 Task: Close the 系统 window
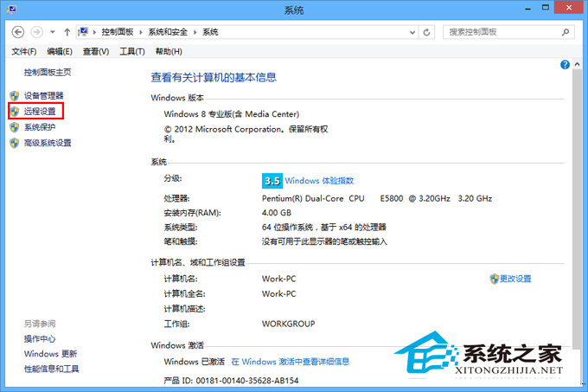(x=568, y=8)
